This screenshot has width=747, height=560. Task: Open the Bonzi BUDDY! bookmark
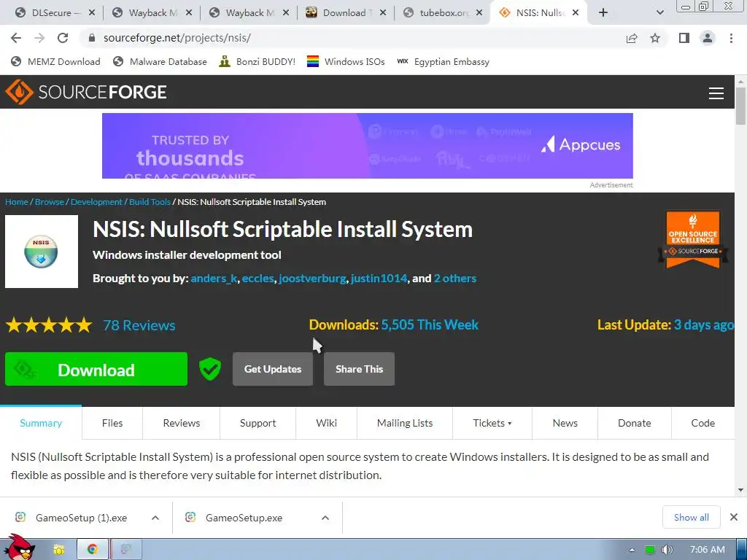[x=258, y=62]
